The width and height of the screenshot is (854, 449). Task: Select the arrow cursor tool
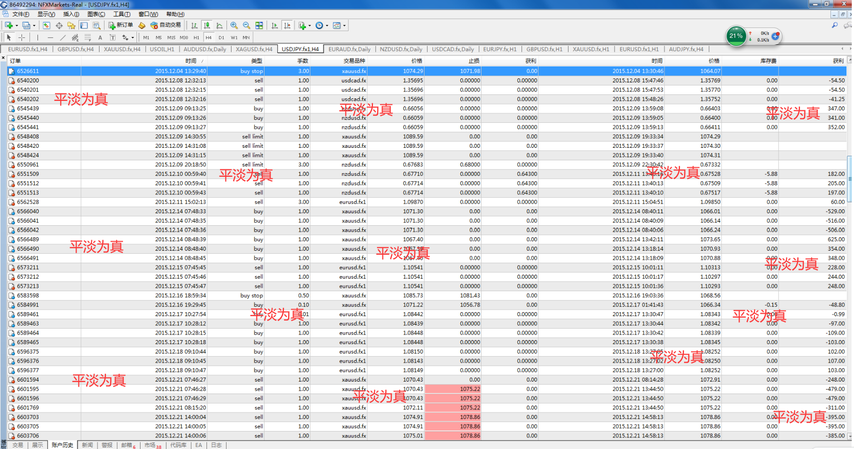(9, 37)
